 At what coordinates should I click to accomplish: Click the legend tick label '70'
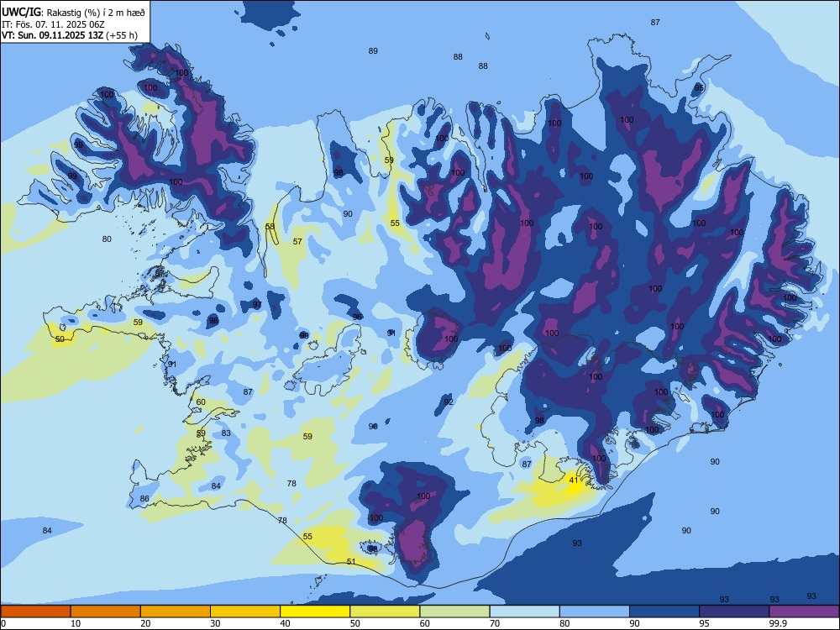coord(495,623)
